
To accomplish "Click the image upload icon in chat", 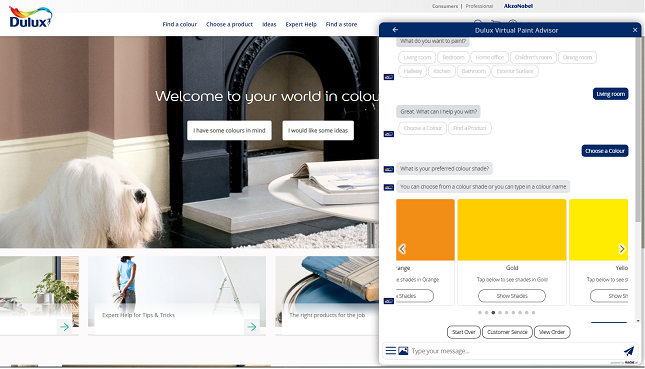I will pyautogui.click(x=403, y=350).
